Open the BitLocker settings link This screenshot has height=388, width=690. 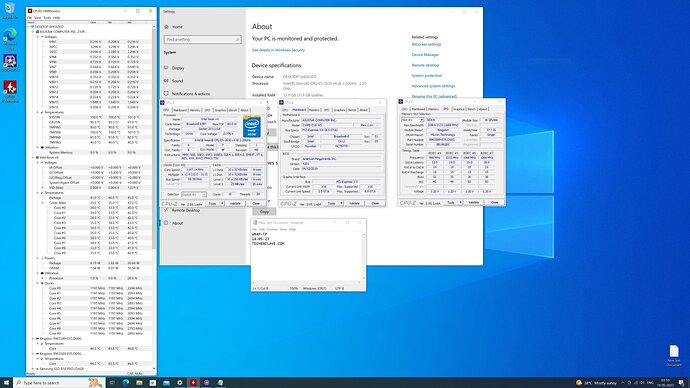pos(426,44)
